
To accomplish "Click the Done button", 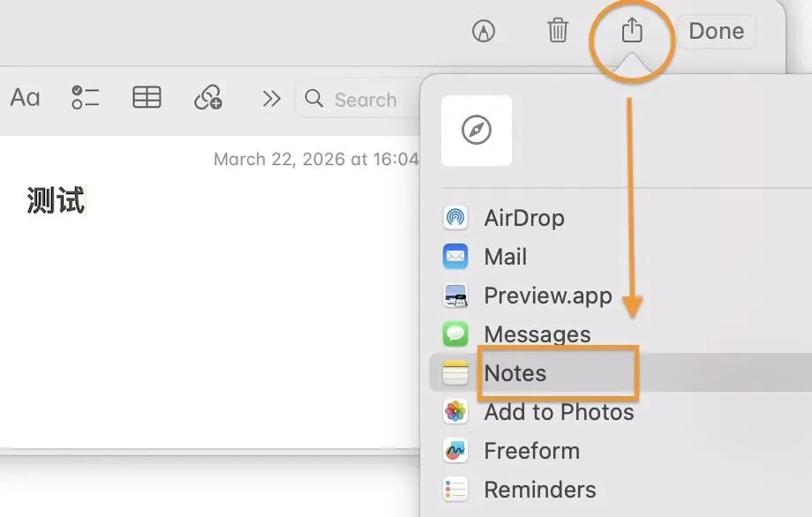I will (716, 31).
